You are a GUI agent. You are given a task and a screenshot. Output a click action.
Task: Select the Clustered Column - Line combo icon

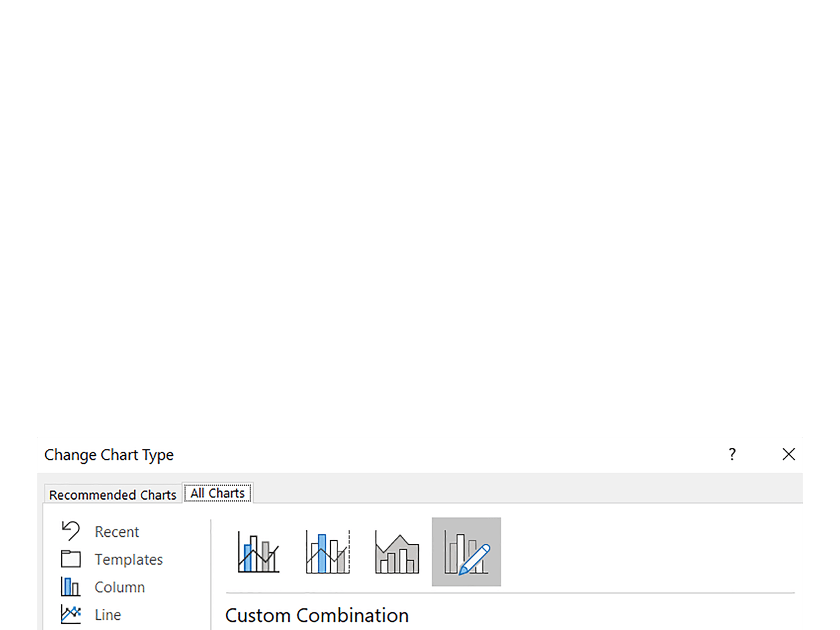(258, 552)
